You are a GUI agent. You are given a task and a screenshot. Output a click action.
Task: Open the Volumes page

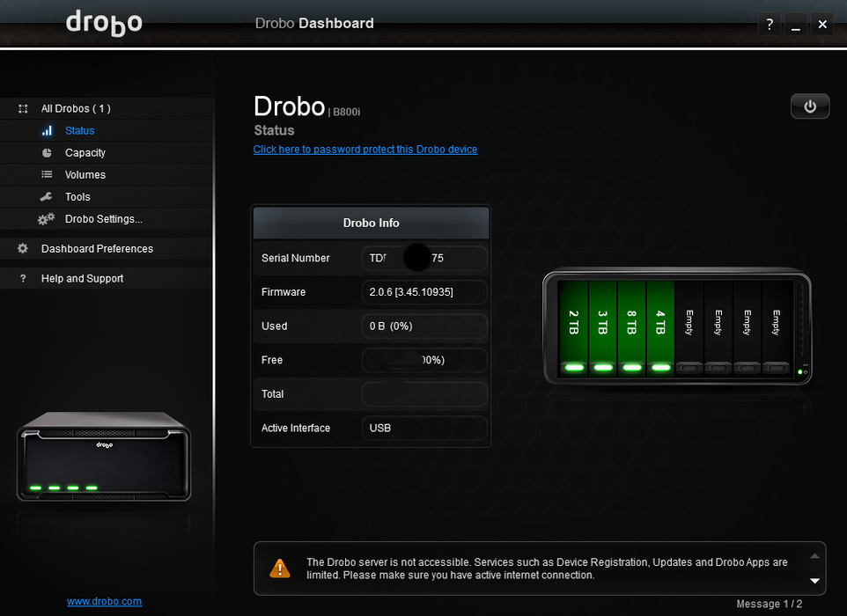click(x=107, y=175)
